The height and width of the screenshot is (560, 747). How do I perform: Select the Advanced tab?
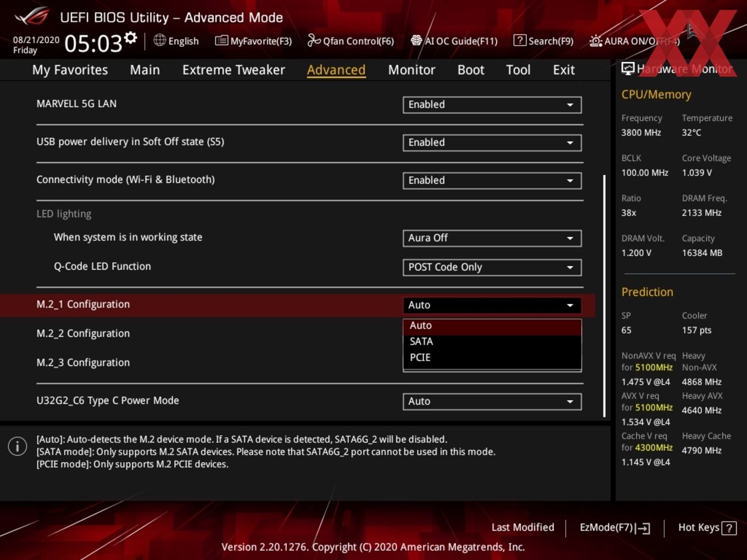pyautogui.click(x=336, y=70)
